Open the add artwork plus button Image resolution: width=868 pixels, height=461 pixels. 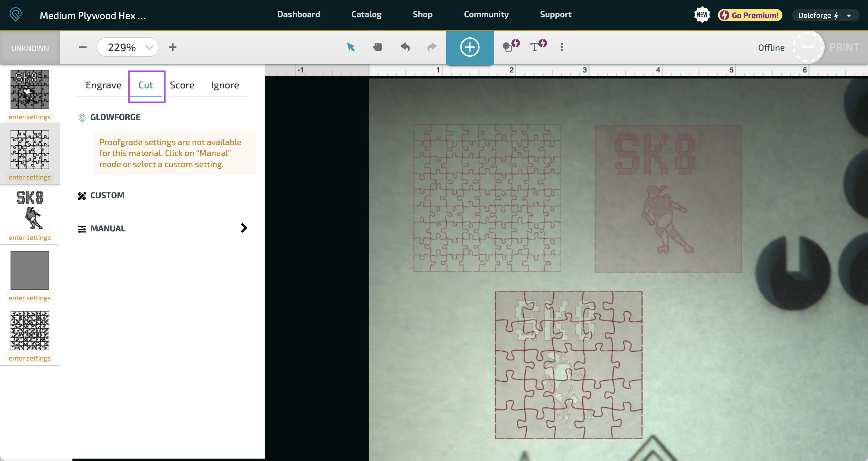[x=469, y=47]
